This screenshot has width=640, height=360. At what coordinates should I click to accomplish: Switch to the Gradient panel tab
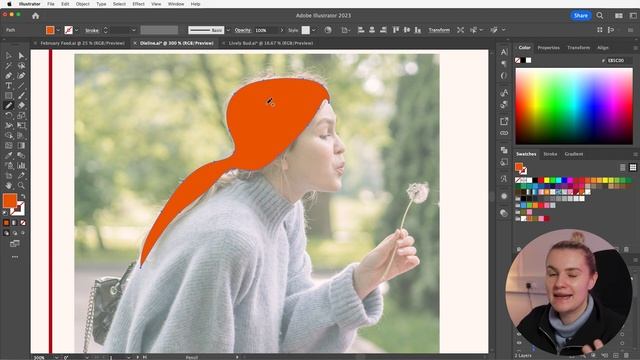point(573,154)
